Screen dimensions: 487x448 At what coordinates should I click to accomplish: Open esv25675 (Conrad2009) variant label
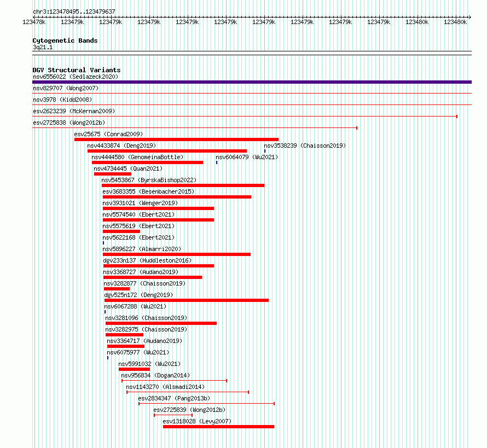(108, 134)
